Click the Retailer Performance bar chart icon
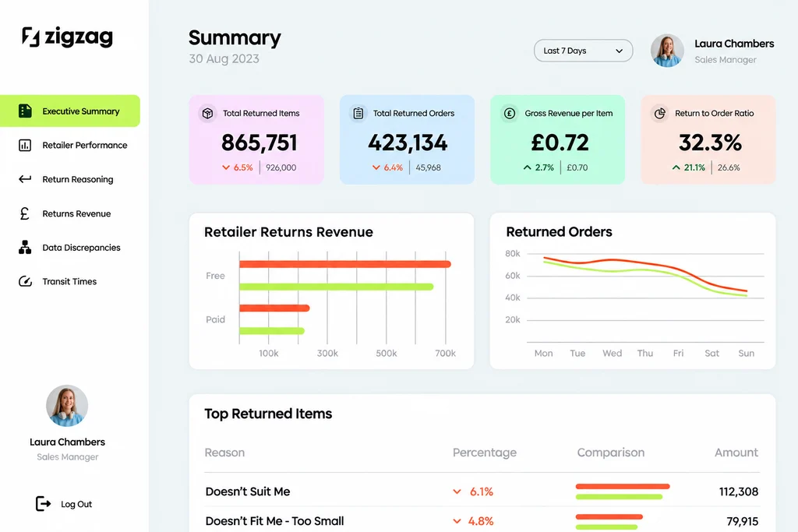Viewport: 798px width, 532px height. 25,146
